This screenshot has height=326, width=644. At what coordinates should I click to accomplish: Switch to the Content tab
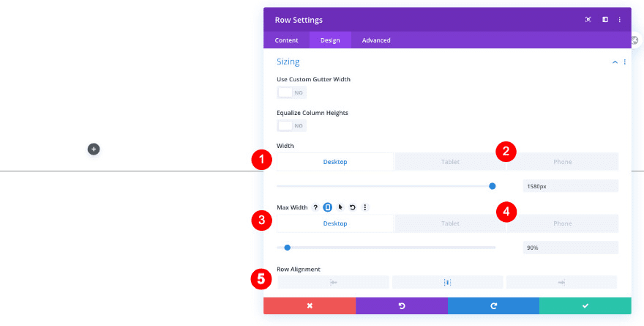[x=286, y=40]
